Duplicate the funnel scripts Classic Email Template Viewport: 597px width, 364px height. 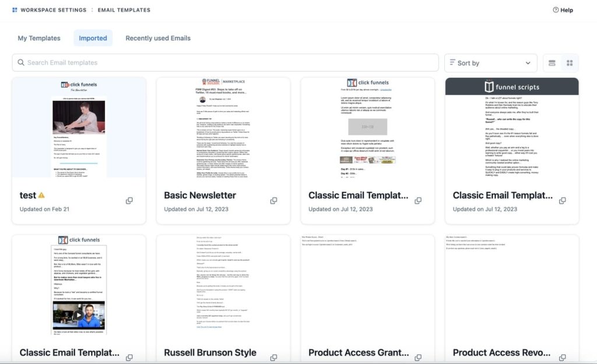click(562, 200)
